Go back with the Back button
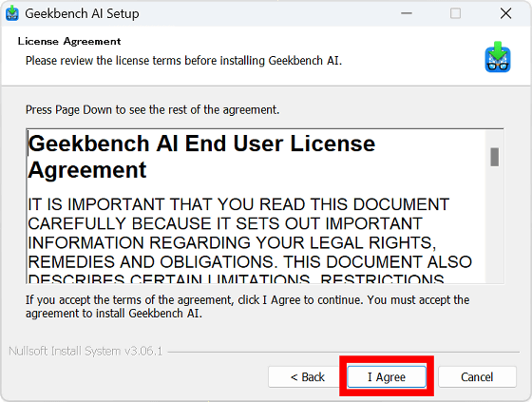This screenshot has width=532, height=402. [308, 376]
